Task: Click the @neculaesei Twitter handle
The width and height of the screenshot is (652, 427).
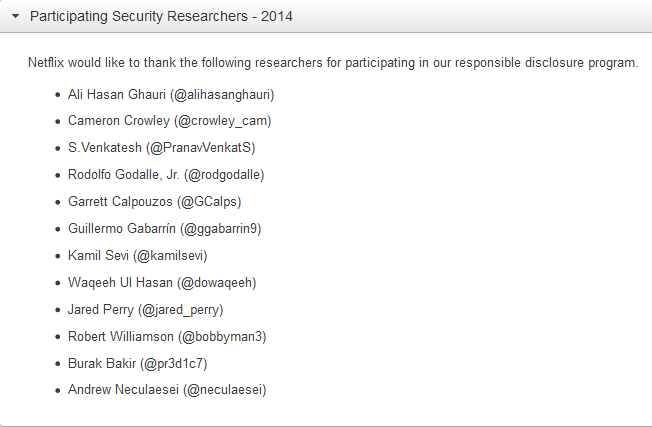Action: (225, 390)
